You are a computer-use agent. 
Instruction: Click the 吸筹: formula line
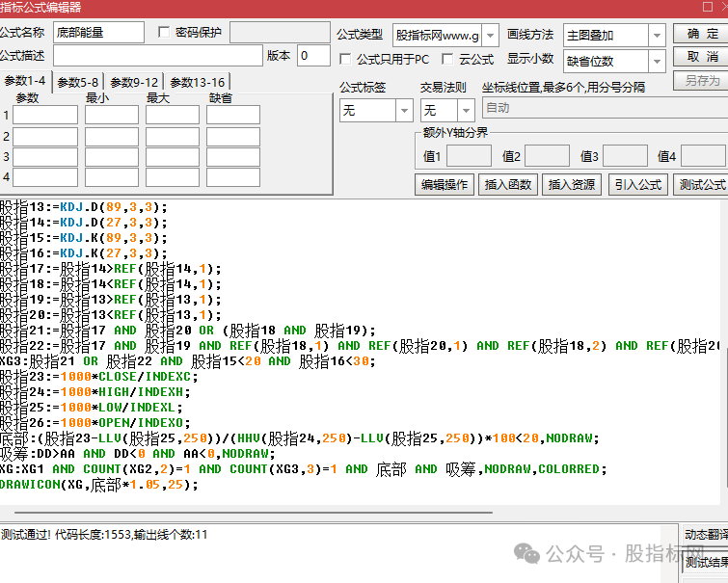138,454
